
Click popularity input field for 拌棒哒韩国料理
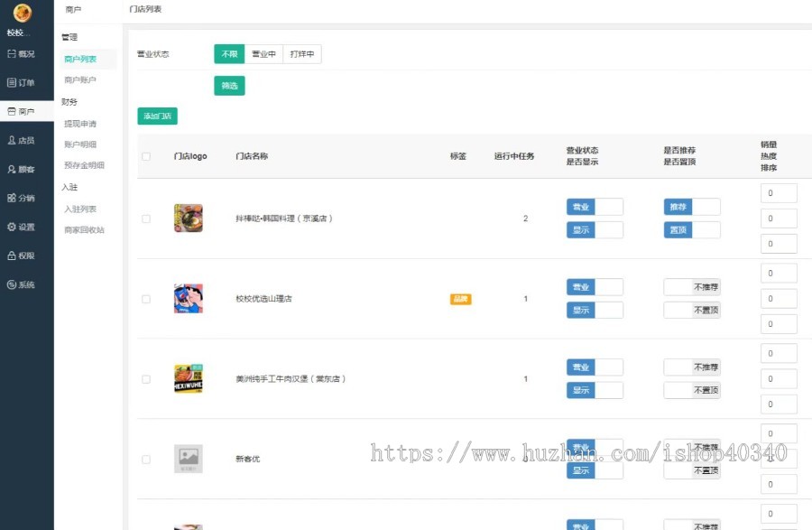point(779,219)
